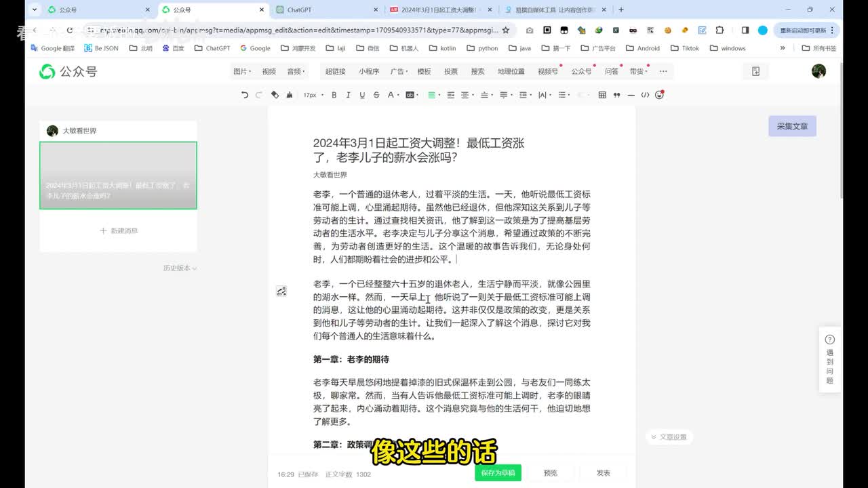This screenshot has width=868, height=488.
Task: Toggle italic text formatting
Action: point(348,95)
